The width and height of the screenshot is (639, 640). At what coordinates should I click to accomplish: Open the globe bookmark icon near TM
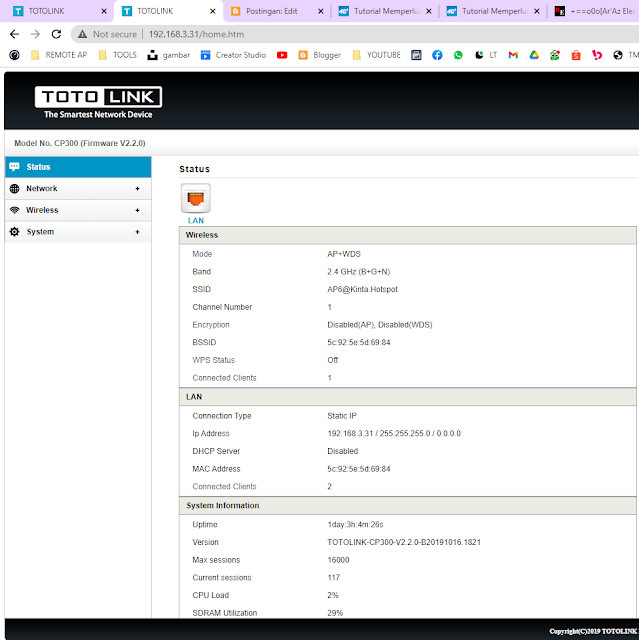618,55
